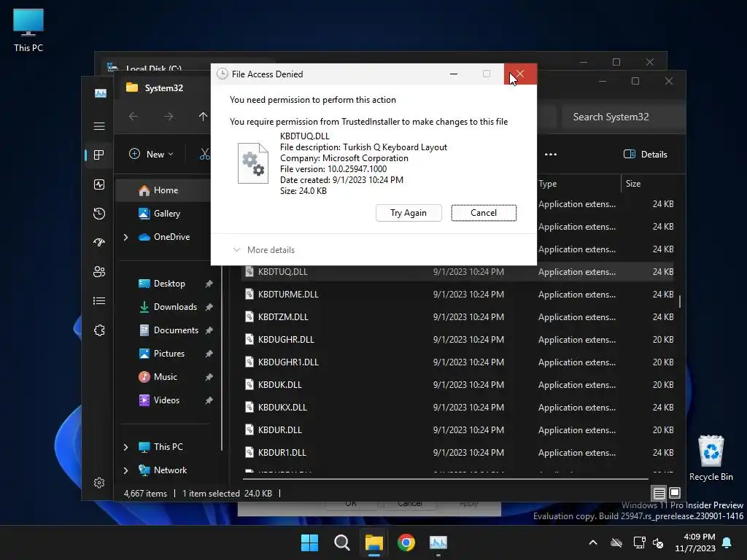The height and width of the screenshot is (560, 747).
Task: Open notification bell in the taskbar
Action: click(727, 542)
